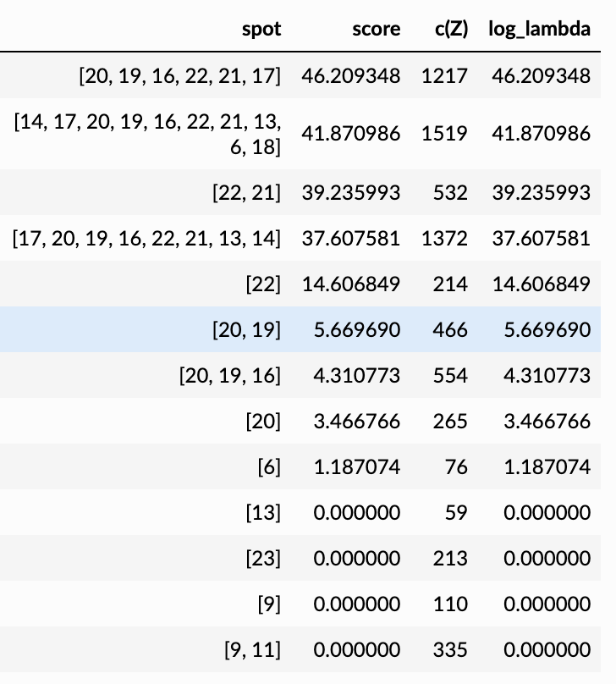Click c(Z) value 1217

[x=444, y=76]
